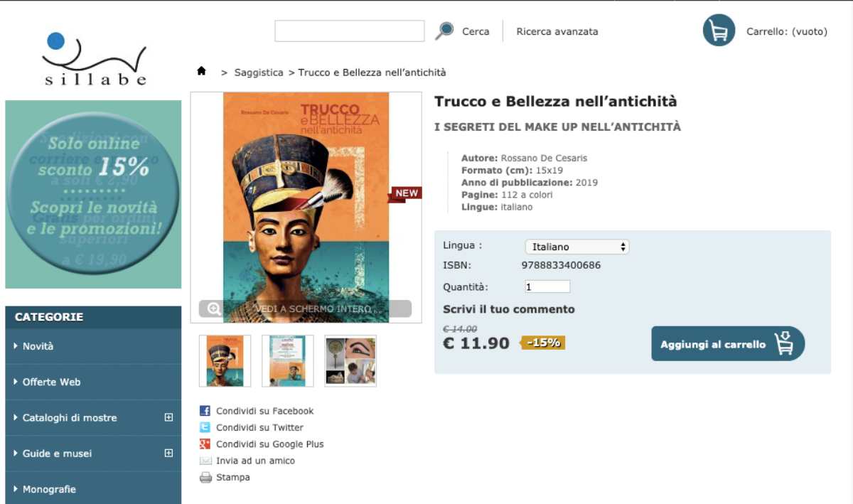This screenshot has height=504, width=853.
Task: Expand Guide e musei category
Action: click(168, 453)
